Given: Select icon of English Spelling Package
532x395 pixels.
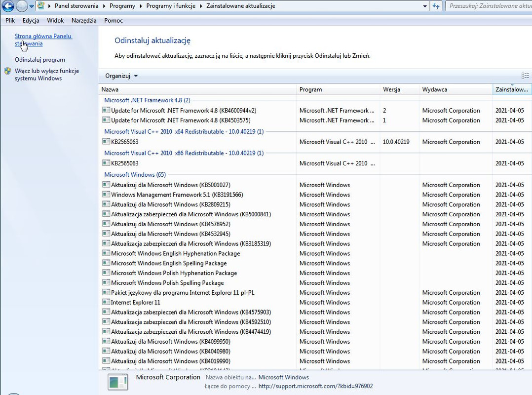Looking at the screenshot, I should [106, 263].
